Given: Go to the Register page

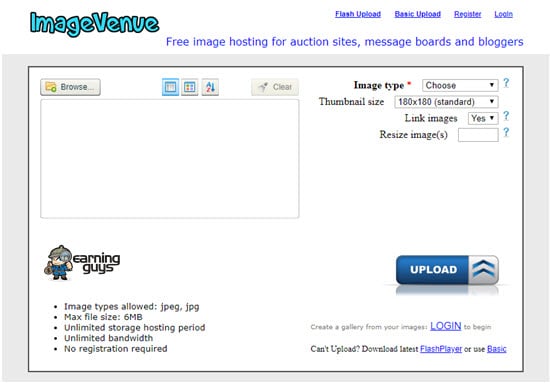Looking at the screenshot, I should (x=468, y=14).
